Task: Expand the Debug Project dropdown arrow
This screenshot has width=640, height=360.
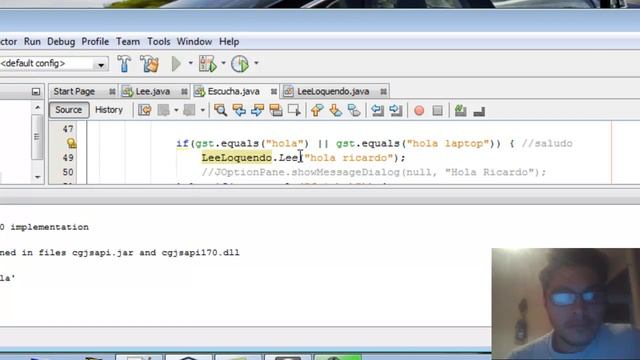Action: click(223, 63)
